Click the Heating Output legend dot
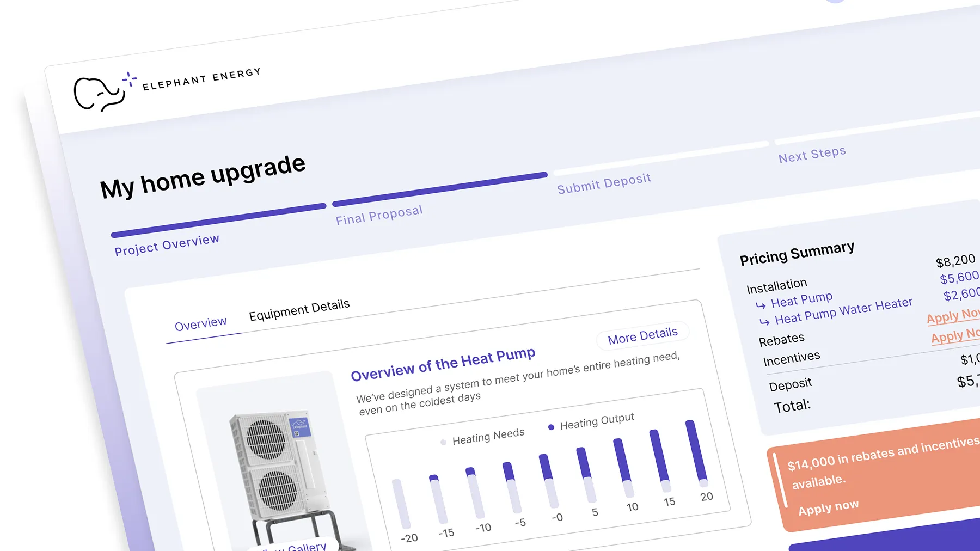The image size is (980, 551). tap(551, 427)
